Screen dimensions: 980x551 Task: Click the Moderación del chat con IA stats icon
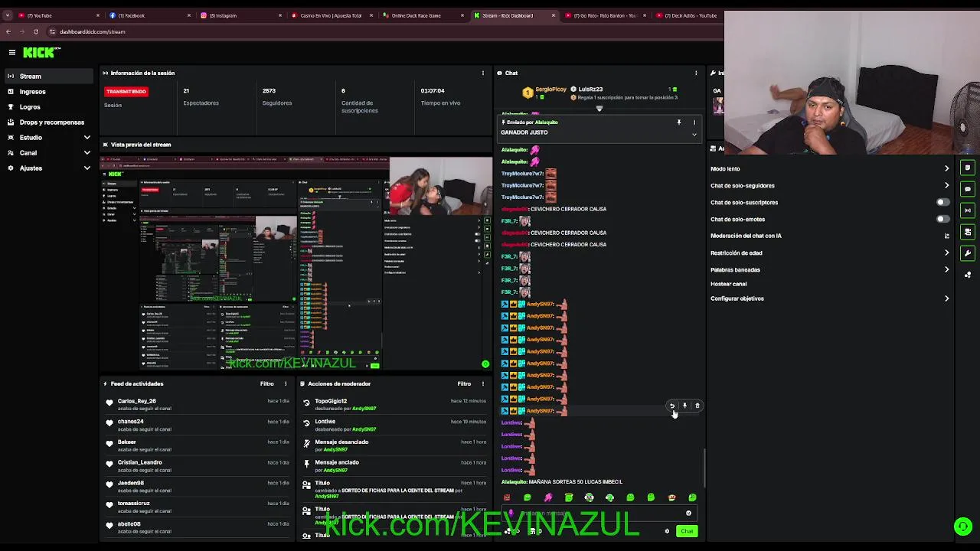(x=946, y=236)
